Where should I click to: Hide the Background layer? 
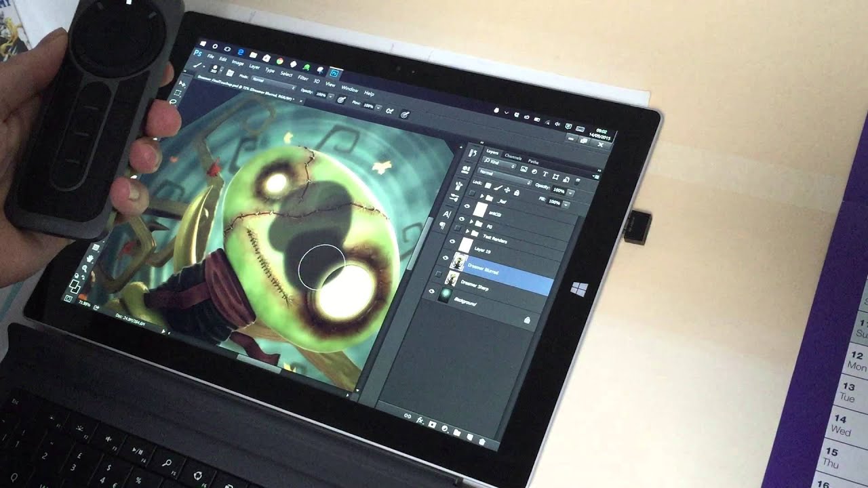tap(432, 291)
